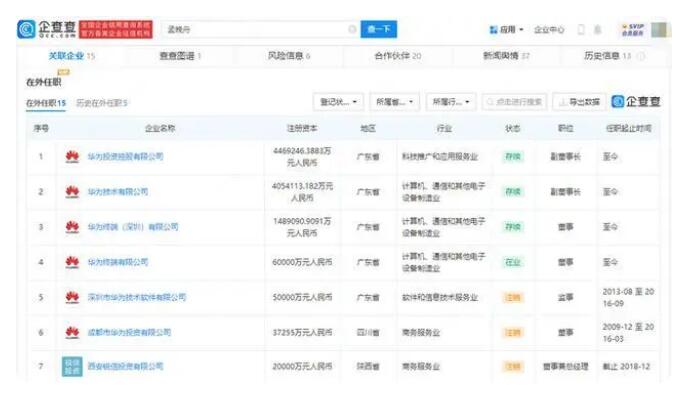Click the 董事兼总经理 position cell
This screenshot has width=690, height=394.
pyautogui.click(x=565, y=366)
